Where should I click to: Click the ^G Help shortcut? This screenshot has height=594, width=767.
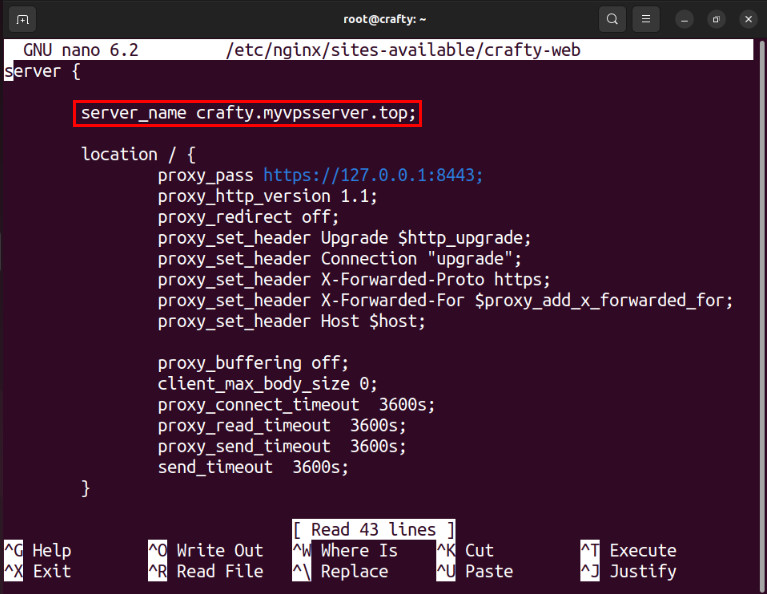[x=38, y=550]
